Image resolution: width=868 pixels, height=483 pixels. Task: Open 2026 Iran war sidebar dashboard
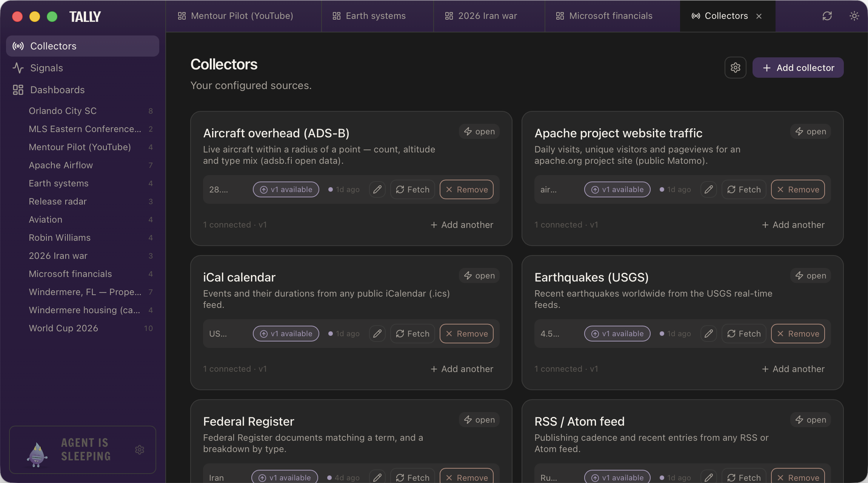point(91,256)
